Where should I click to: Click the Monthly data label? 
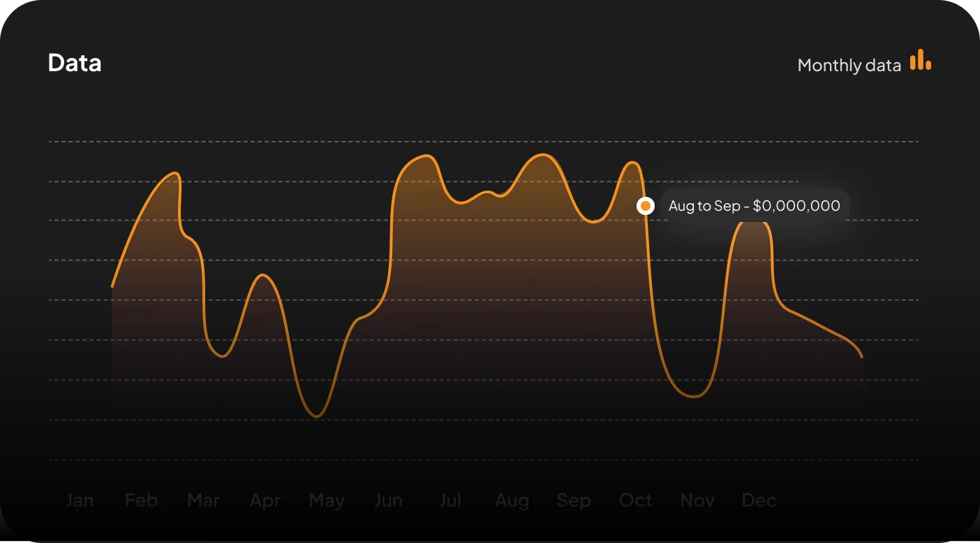point(849,66)
